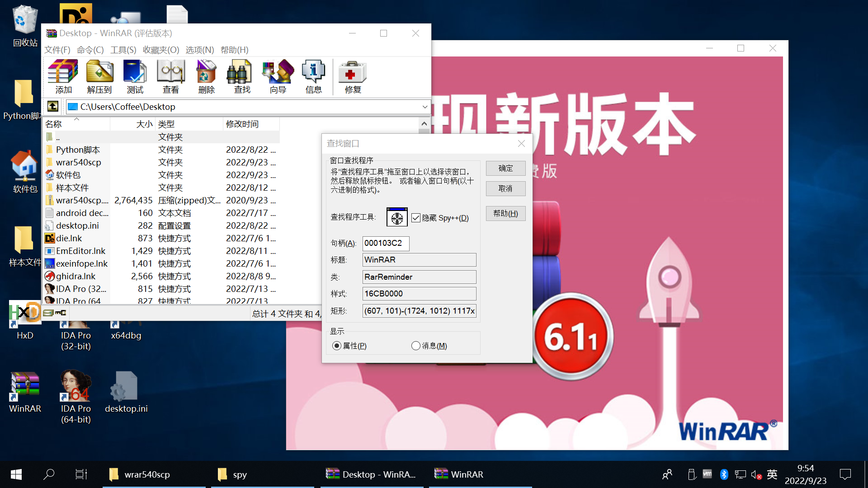Sort by Modified (修改时间) column header
The width and height of the screenshot is (868, 488).
coord(251,124)
